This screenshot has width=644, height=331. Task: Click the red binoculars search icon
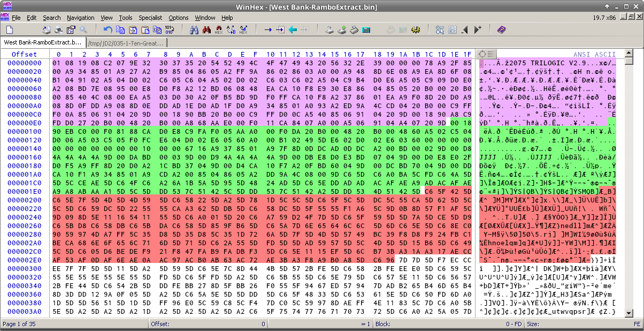tap(206, 30)
